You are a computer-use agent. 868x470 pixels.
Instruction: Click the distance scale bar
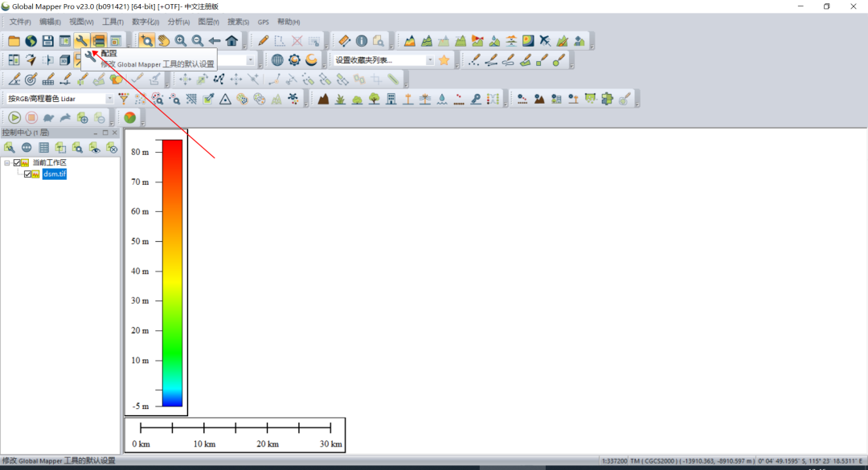tap(235, 435)
